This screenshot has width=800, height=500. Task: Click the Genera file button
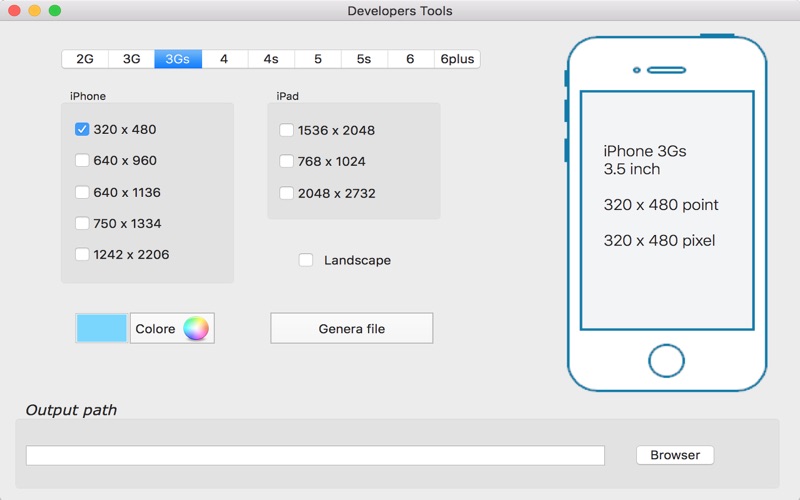tap(352, 328)
